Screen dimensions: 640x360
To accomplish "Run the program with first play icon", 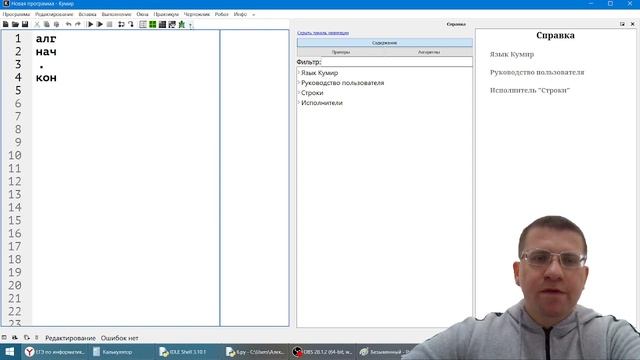I will (x=90, y=24).
